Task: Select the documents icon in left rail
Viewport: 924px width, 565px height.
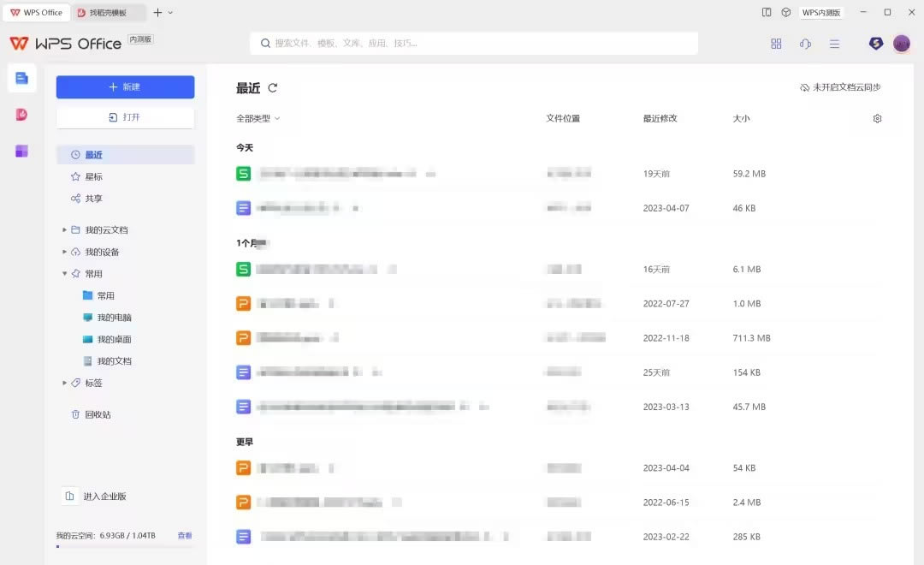Action: coord(22,78)
